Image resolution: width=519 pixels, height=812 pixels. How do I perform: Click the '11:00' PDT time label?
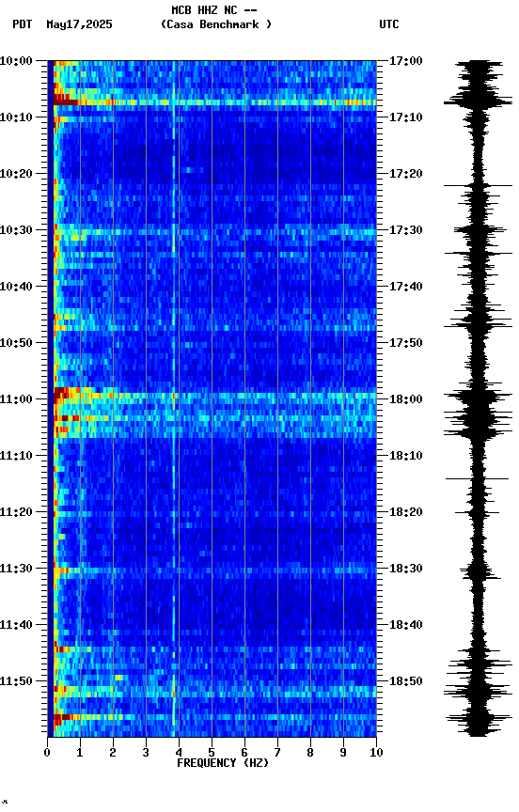click(x=16, y=399)
